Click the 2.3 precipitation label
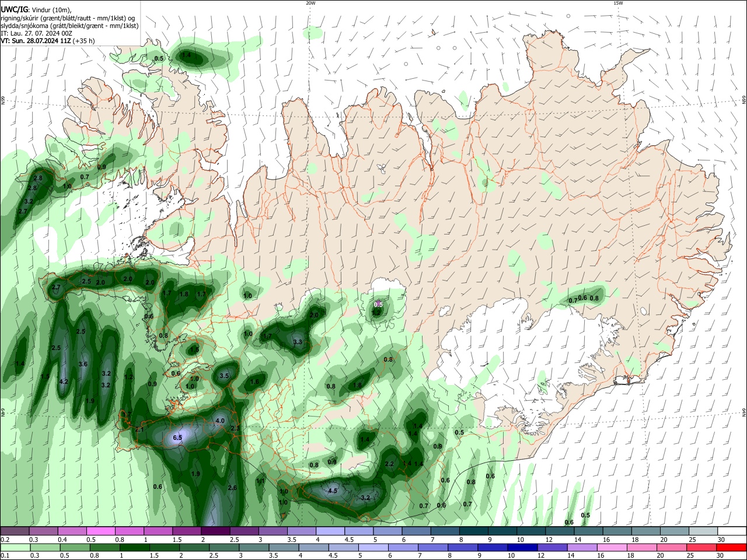747x560 pixels. pyautogui.click(x=236, y=428)
